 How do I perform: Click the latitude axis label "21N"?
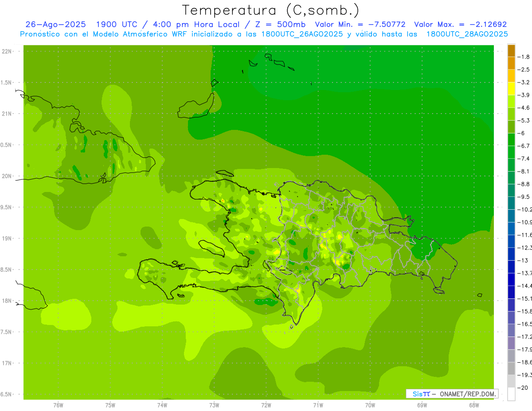[7, 114]
